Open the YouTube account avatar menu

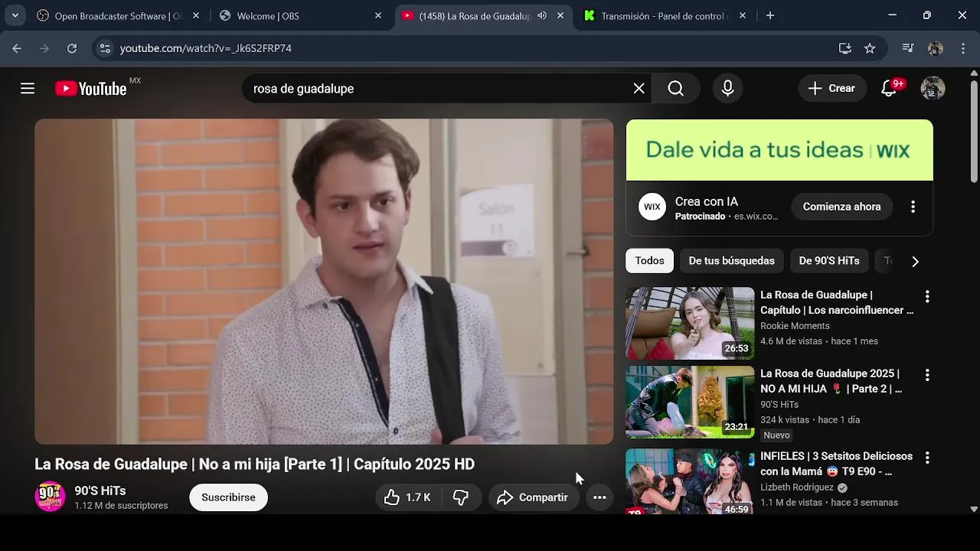933,89
